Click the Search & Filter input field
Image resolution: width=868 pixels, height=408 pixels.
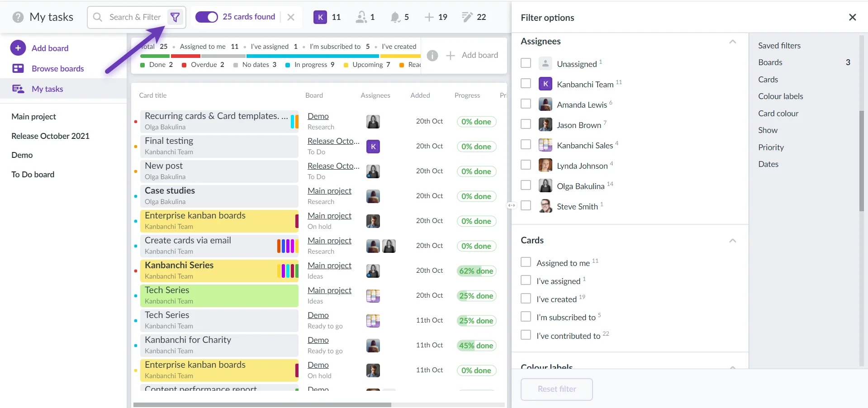[x=136, y=17]
